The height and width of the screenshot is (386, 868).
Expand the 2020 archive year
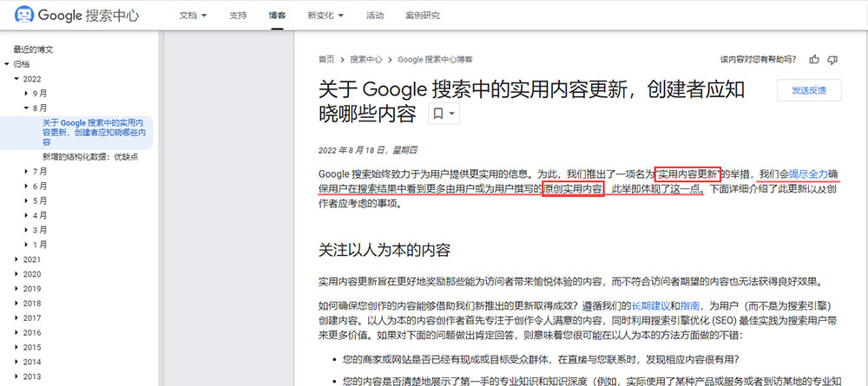coord(16,274)
